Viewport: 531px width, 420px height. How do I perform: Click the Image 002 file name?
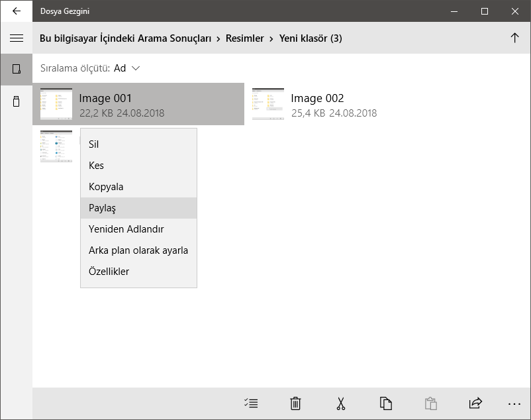[317, 98]
